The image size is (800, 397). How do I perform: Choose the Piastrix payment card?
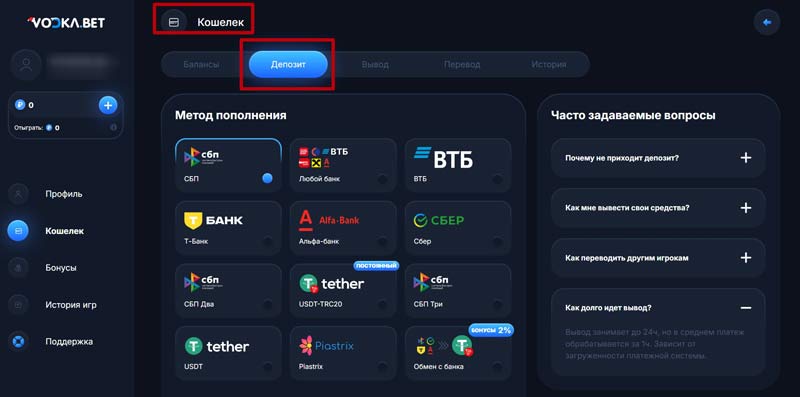pos(343,353)
